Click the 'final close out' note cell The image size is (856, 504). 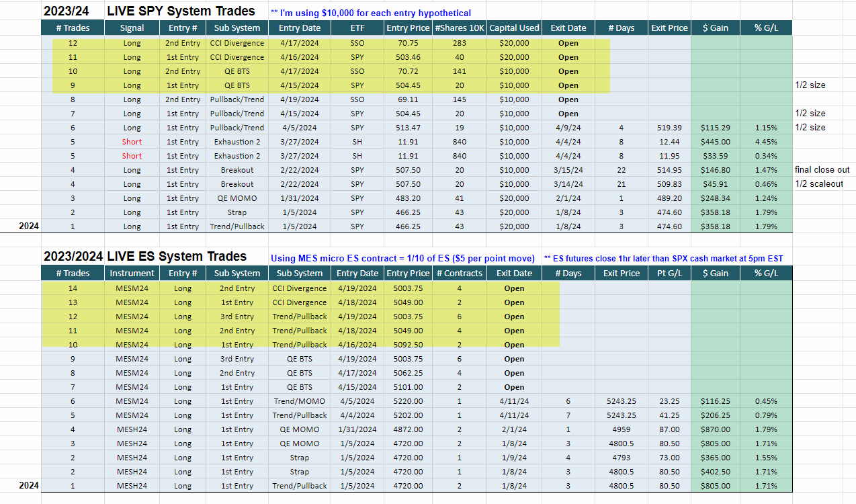click(x=822, y=170)
